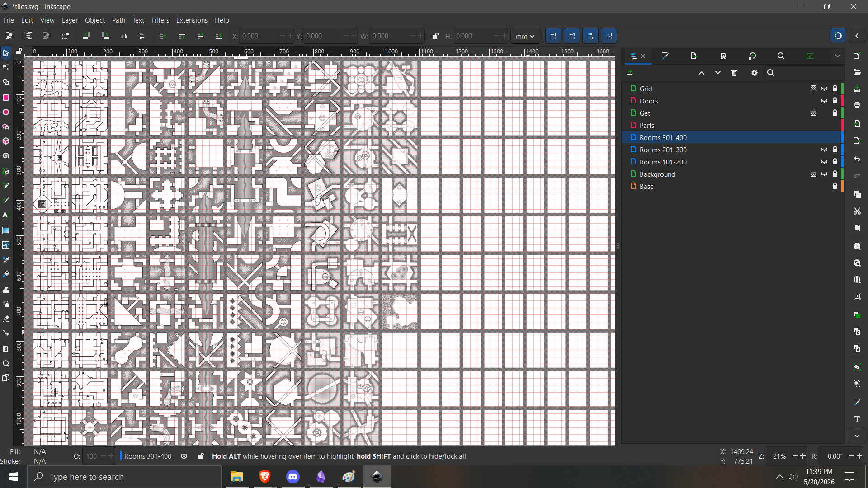Image resolution: width=868 pixels, height=488 pixels.
Task: Open the Transform dialog tab
Action: 752,56
